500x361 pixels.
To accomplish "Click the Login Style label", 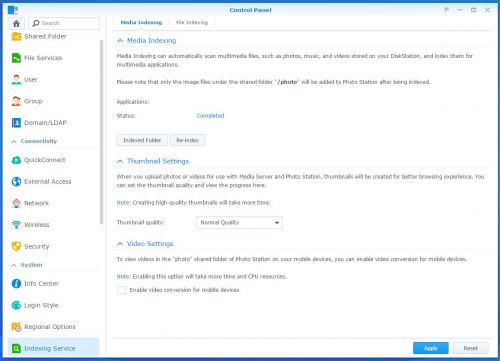I will [41, 305].
